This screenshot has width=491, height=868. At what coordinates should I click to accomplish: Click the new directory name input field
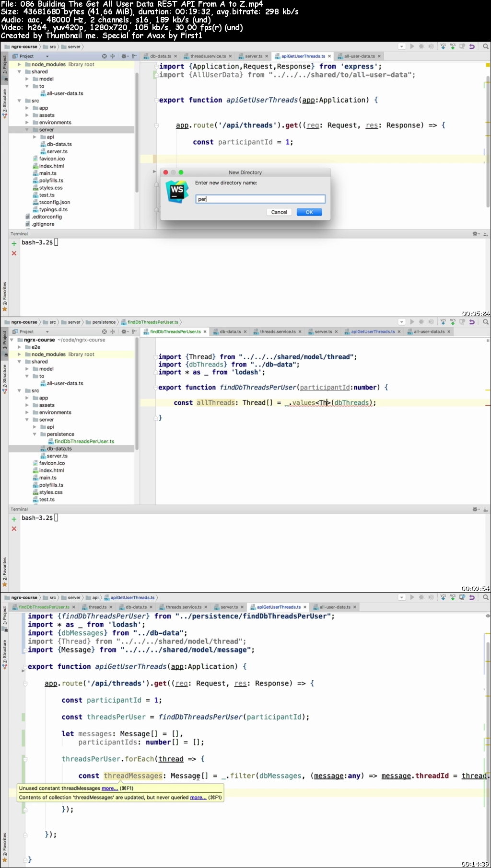[260, 199]
